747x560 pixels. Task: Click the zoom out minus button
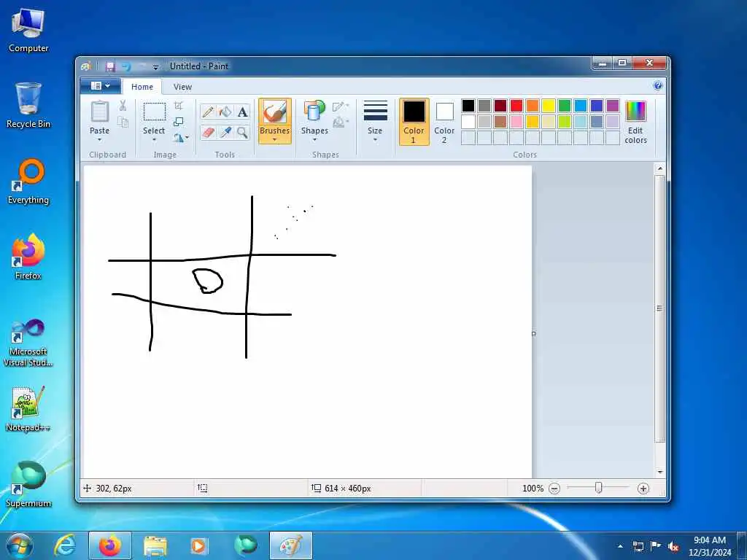tap(554, 488)
